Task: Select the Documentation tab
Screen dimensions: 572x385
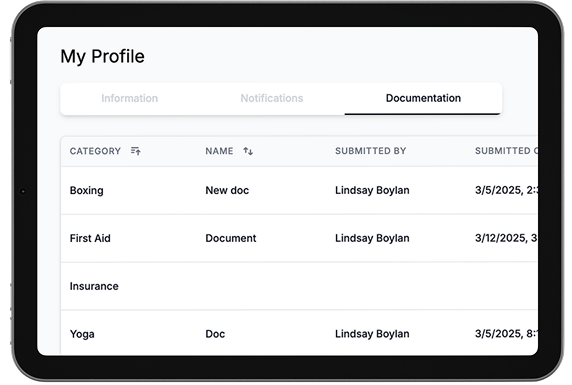Action: pyautogui.click(x=423, y=98)
